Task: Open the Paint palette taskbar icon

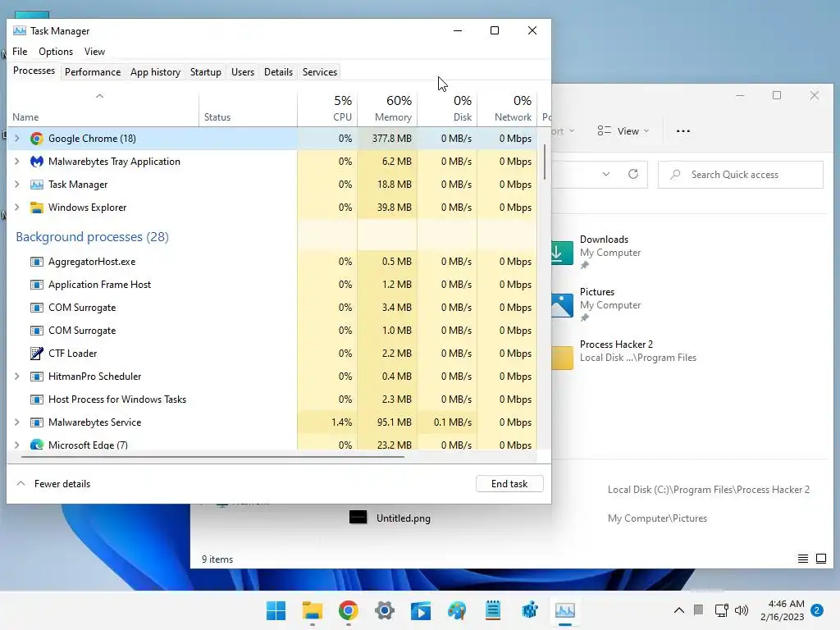Action: coord(457,610)
